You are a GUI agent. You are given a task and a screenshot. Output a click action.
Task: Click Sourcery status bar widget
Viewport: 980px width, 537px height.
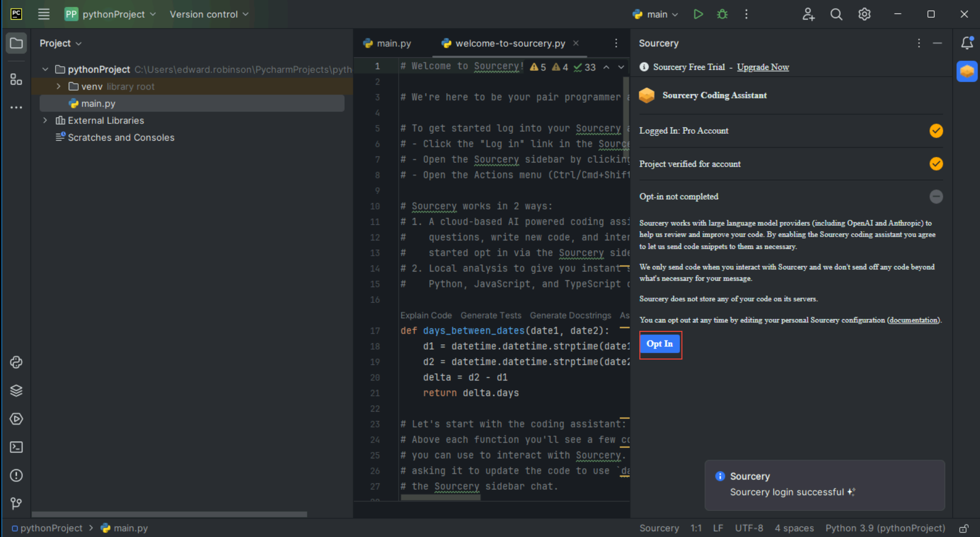click(659, 528)
